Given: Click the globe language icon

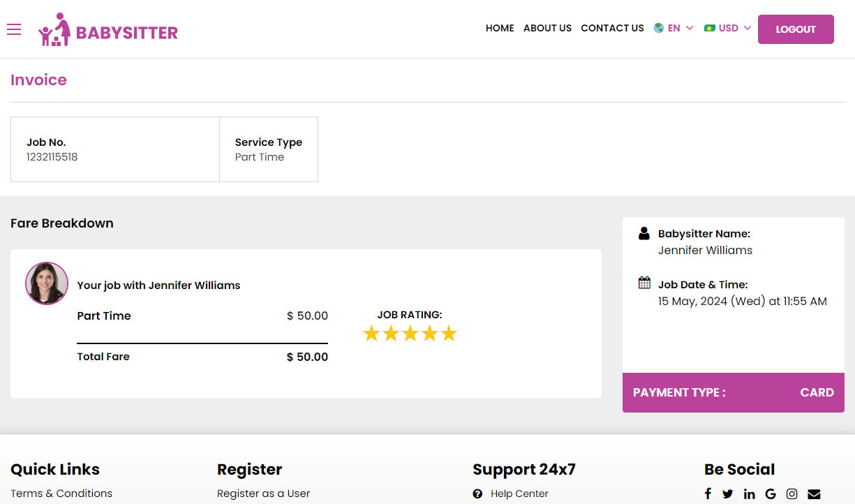Looking at the screenshot, I should coord(659,28).
